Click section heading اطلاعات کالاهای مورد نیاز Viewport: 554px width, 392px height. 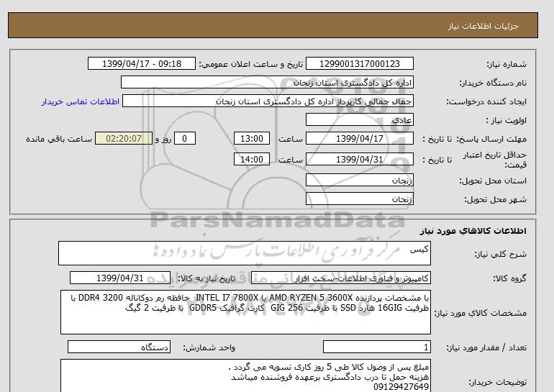473,231
